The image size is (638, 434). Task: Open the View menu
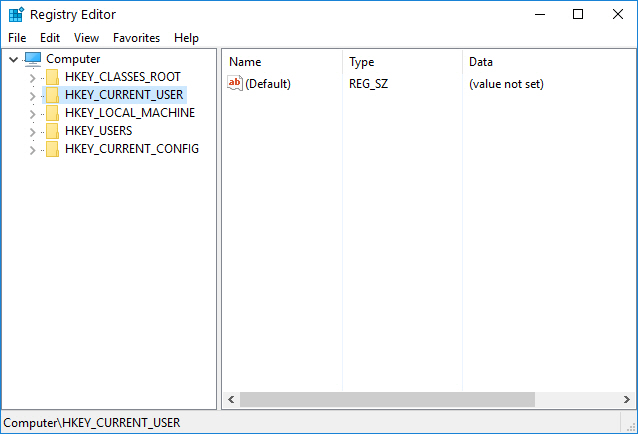tap(86, 38)
